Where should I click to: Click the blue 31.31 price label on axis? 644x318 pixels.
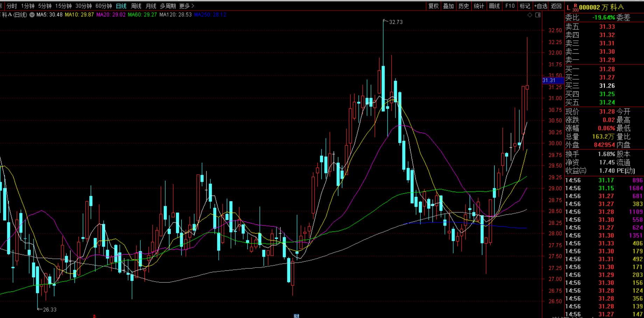[553, 81]
